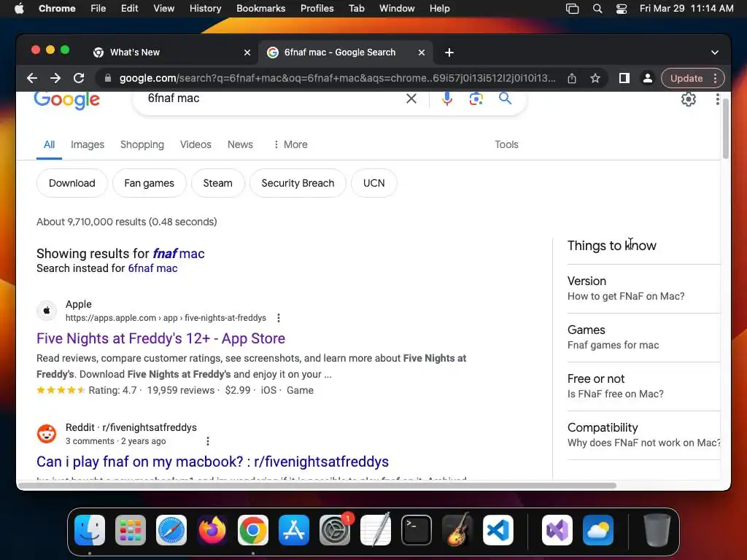Screen dimensions: 747x560
Task: Open Visual Studio Code from the Dock
Action: pos(498,530)
